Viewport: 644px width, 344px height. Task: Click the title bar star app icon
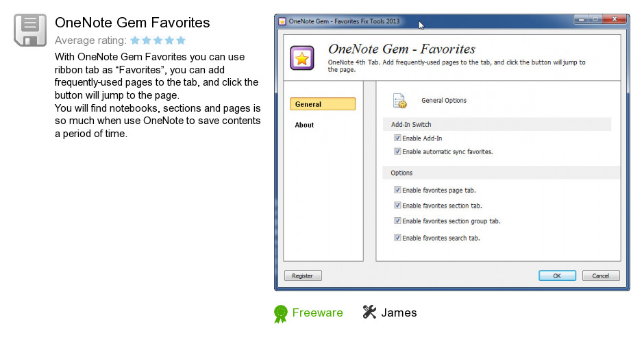point(282,21)
